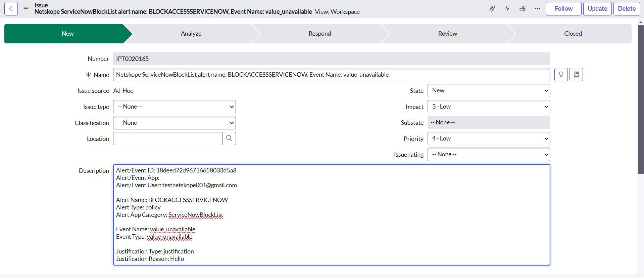Open the Location lookup magnifier icon
This screenshot has width=644, height=278.
pyautogui.click(x=229, y=138)
